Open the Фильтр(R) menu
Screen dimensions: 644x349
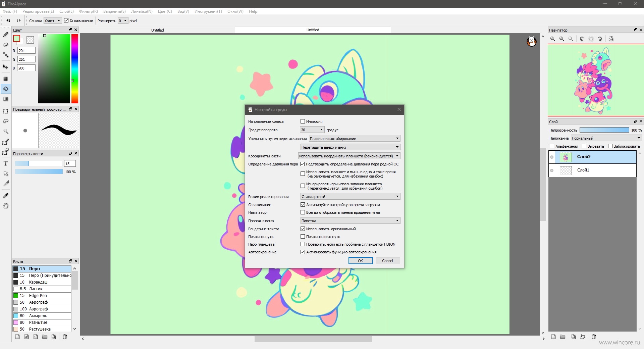coord(88,11)
